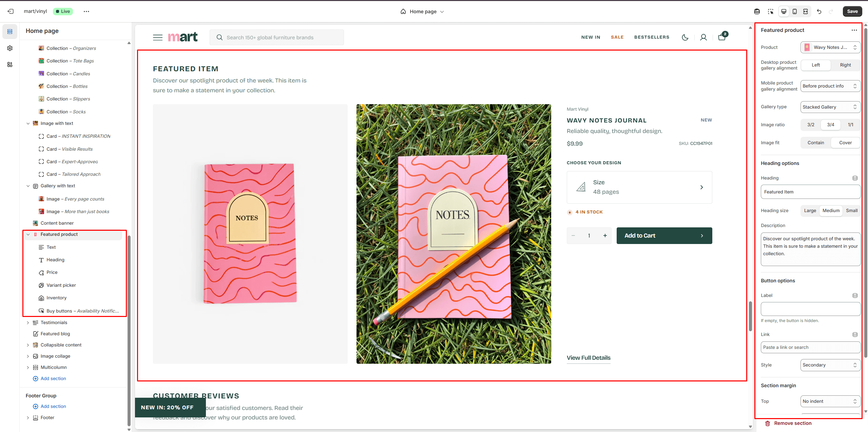Viewport: 868px width, 432px height.
Task: Toggle the inspector selection tool icon
Action: [x=771, y=12]
